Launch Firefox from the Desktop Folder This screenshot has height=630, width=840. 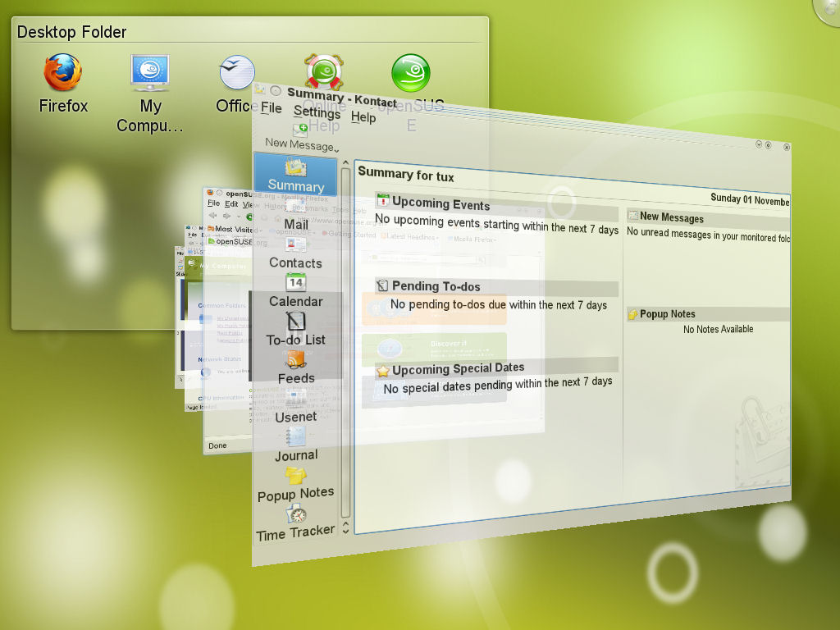tap(62, 72)
